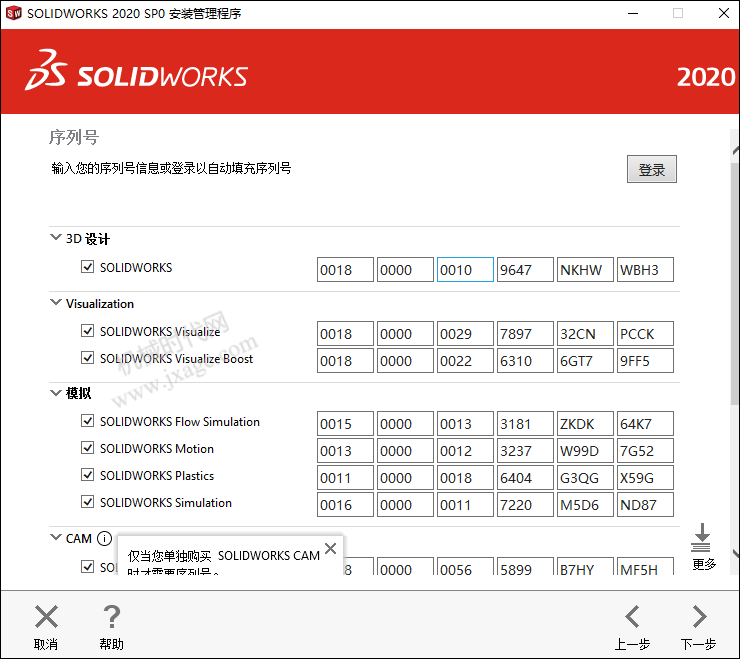Toggle SOLIDWORKS Visualize checkbox
This screenshot has height=659, width=740.
87,331
